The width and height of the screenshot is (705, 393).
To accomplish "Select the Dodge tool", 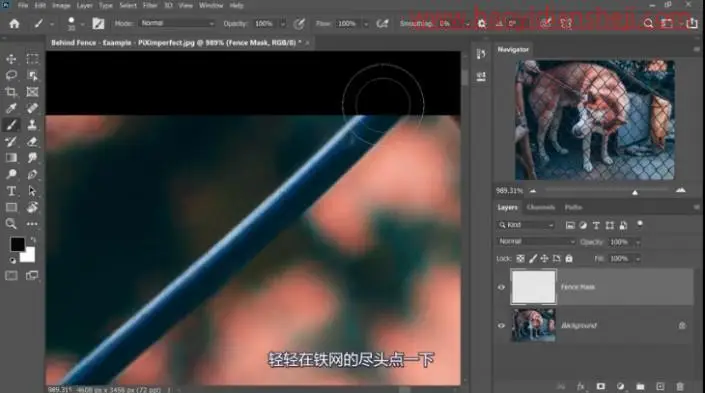I will (x=11, y=174).
